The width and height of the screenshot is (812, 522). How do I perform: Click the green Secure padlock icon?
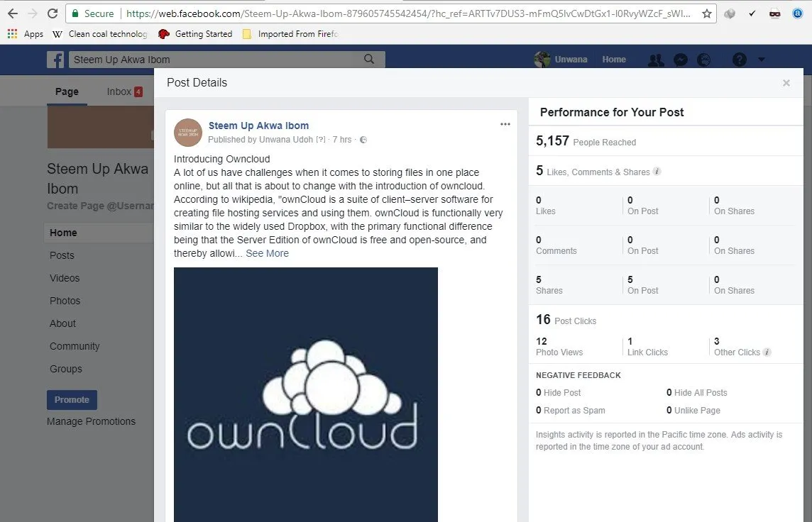[x=76, y=13]
